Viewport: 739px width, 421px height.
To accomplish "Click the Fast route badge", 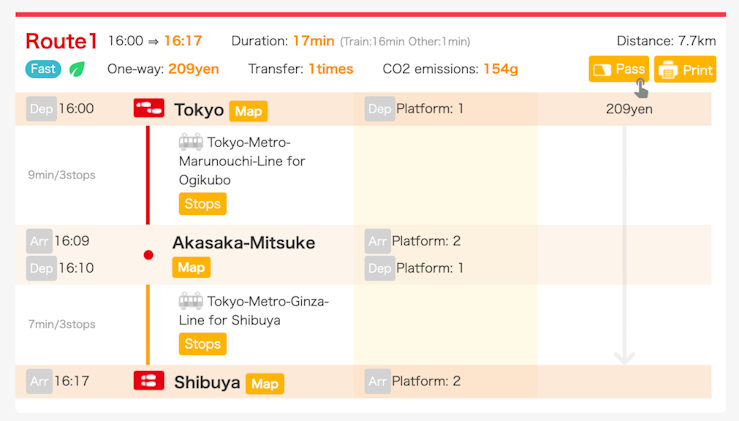I will 44,69.
